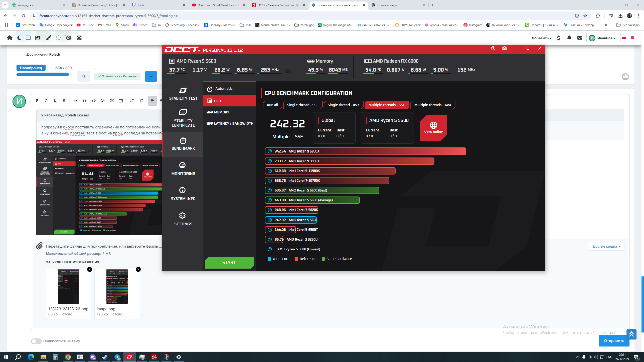Viewport: 644px width, 362px height.
Task: Toggle forum dark mode moon icon
Action: [x=19, y=38]
